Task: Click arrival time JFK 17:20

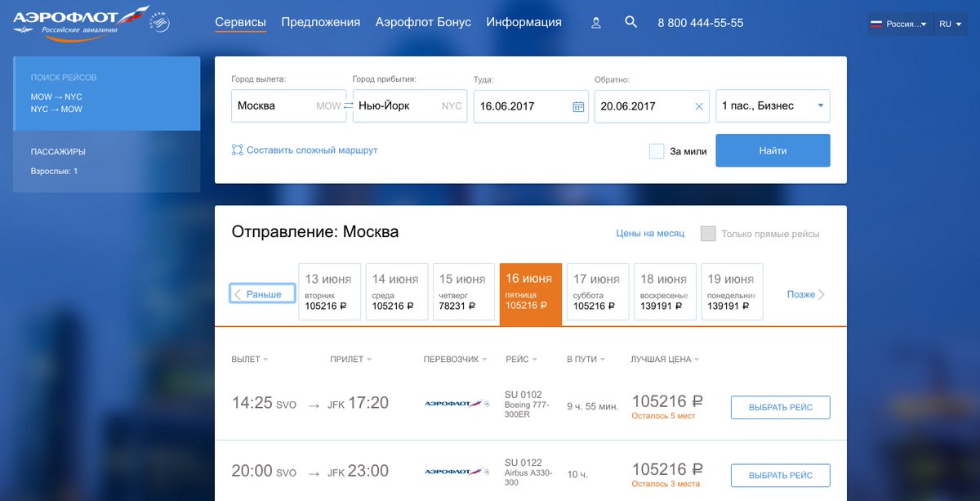Action: [x=358, y=403]
